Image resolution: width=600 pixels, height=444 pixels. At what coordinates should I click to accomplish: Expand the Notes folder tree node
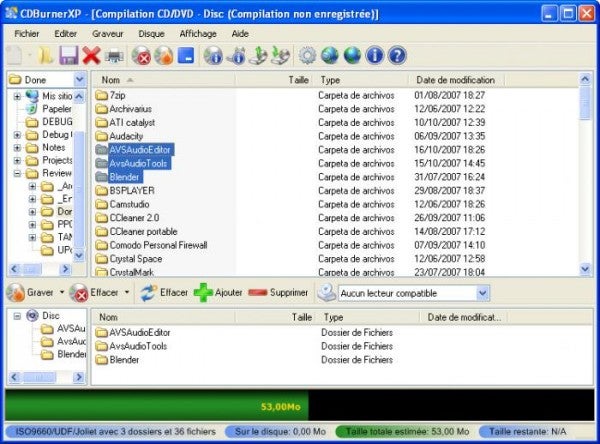click(17, 148)
